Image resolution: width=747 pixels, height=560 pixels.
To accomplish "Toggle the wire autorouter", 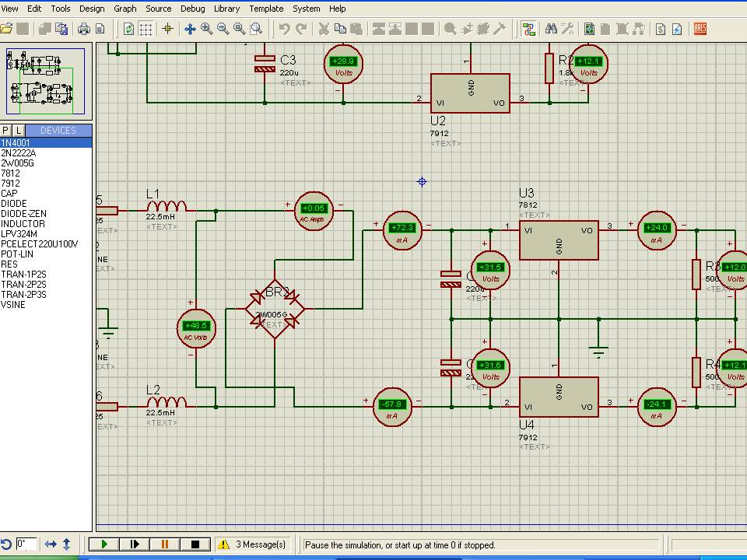I will pos(529,29).
